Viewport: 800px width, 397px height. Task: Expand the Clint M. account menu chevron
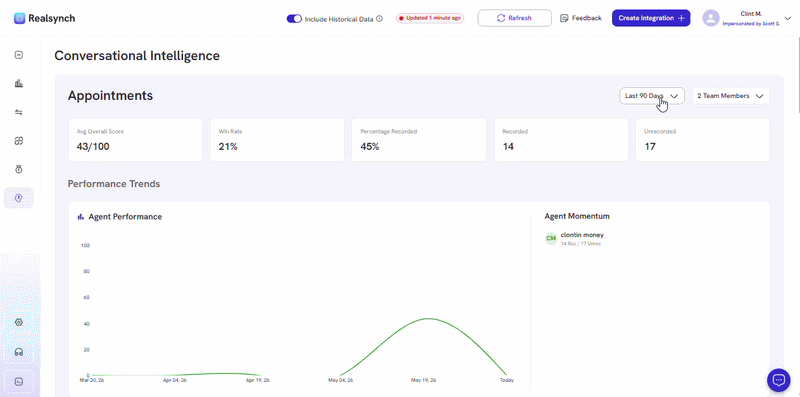[x=787, y=18]
